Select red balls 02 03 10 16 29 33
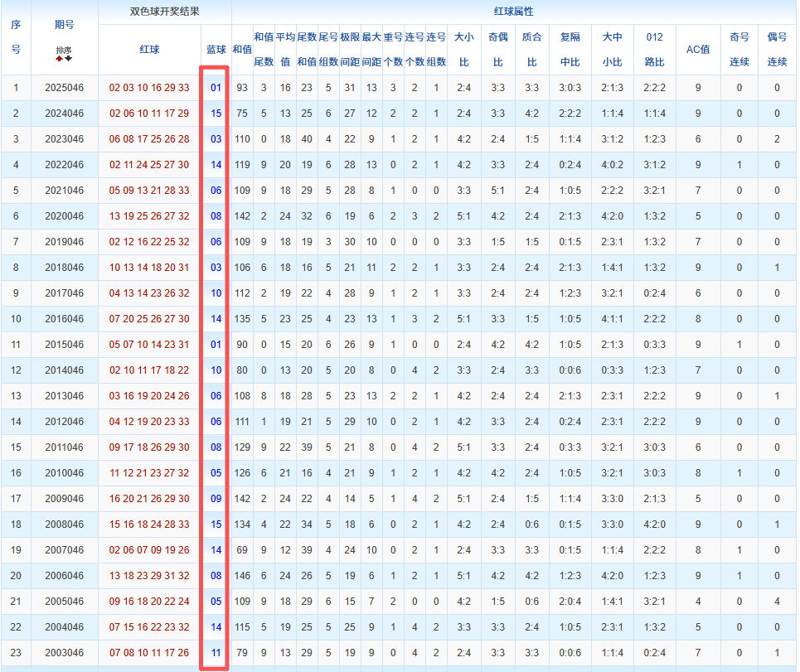The image size is (800, 672). click(149, 88)
